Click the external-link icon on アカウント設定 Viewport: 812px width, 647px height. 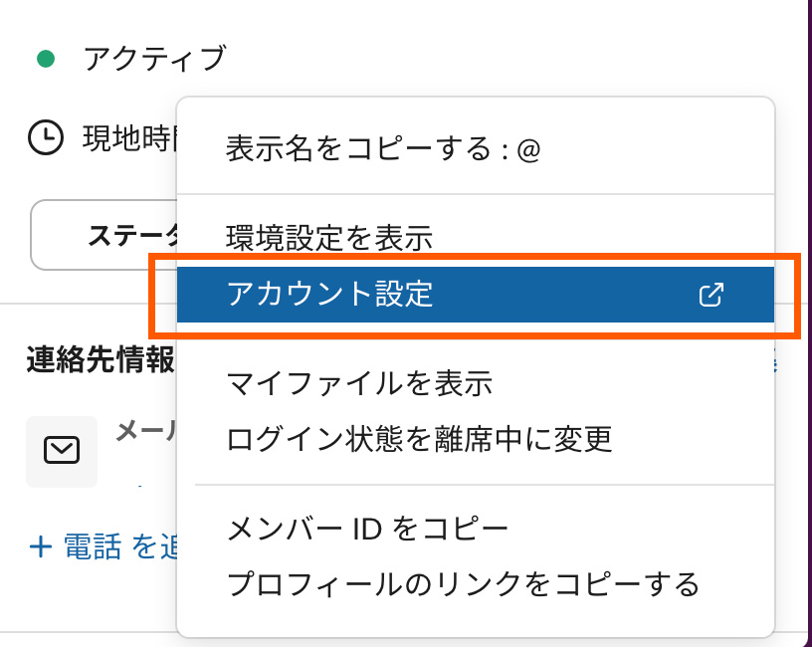[711, 295]
